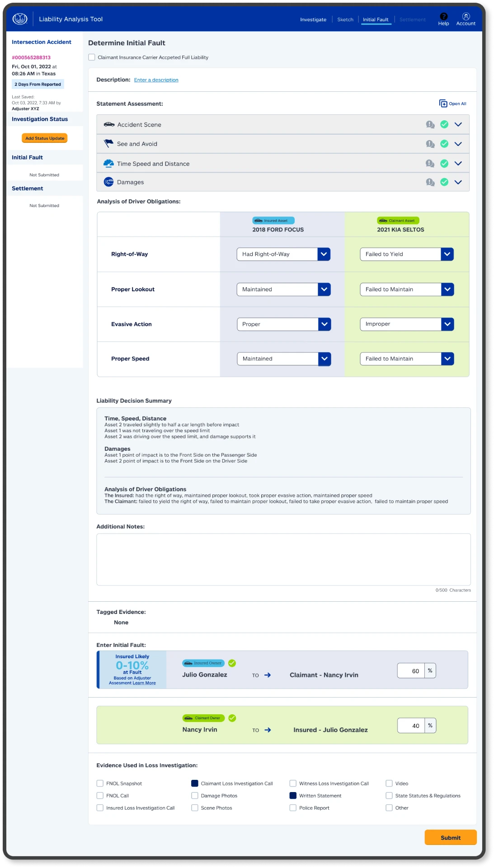The image size is (494, 868).
Task: Click the Open All link
Action: tap(457, 104)
